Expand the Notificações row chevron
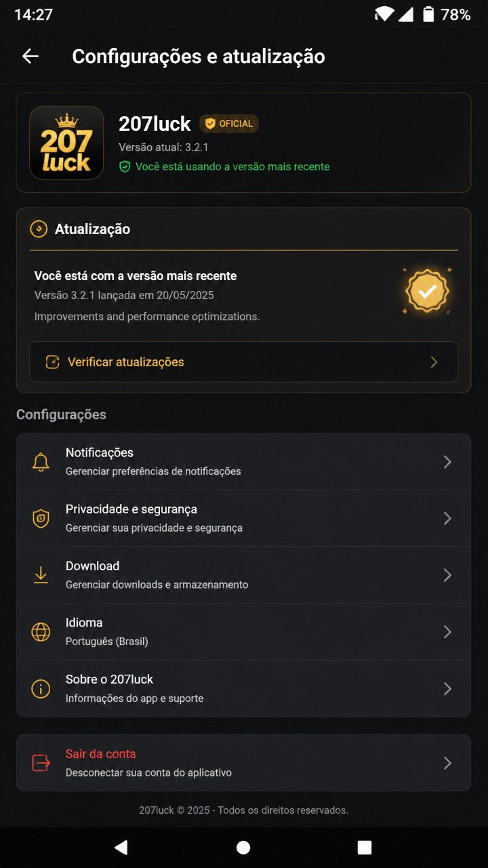 (447, 462)
